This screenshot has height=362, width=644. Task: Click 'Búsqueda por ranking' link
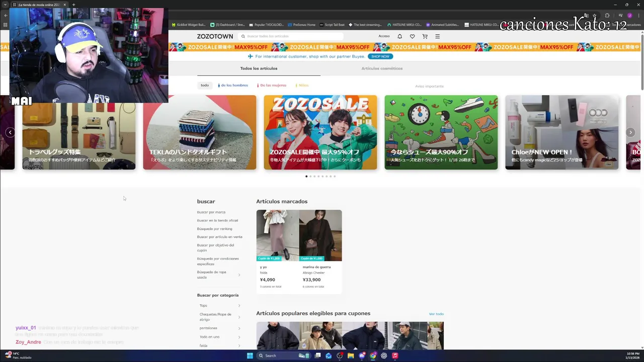pos(214,229)
